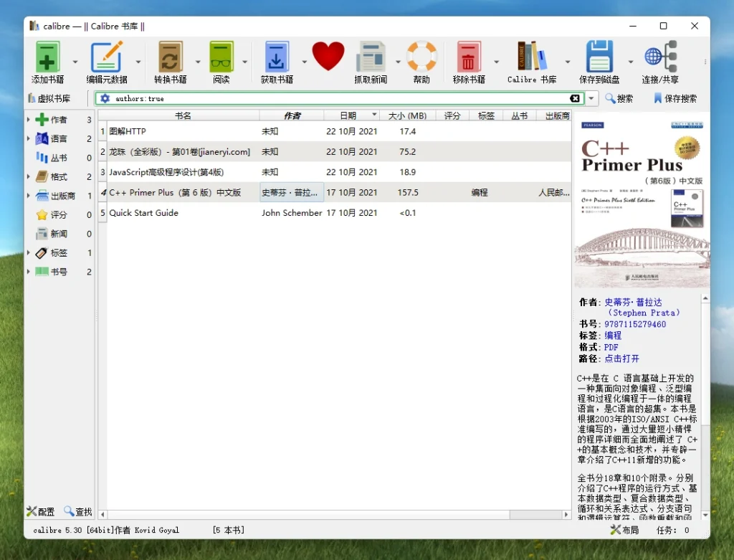Open dropdown arrow beside 编辑元数据
734x560 pixels.
[138, 62]
